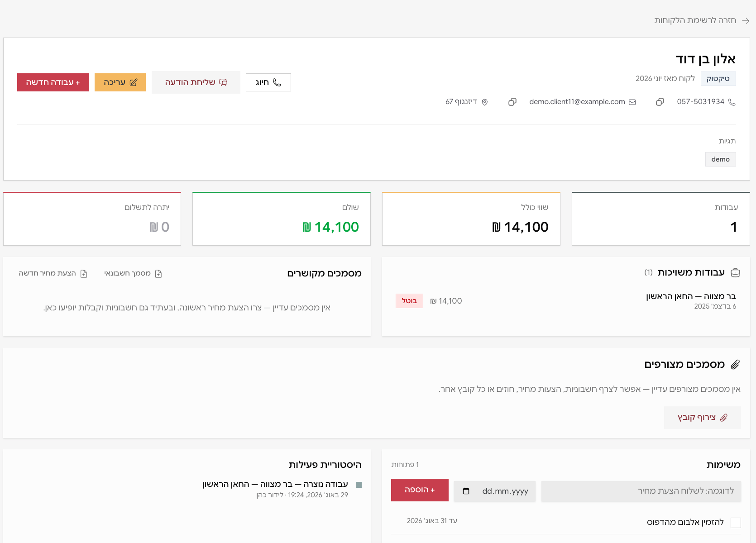
Task: Click the email address text
Action: click(577, 102)
